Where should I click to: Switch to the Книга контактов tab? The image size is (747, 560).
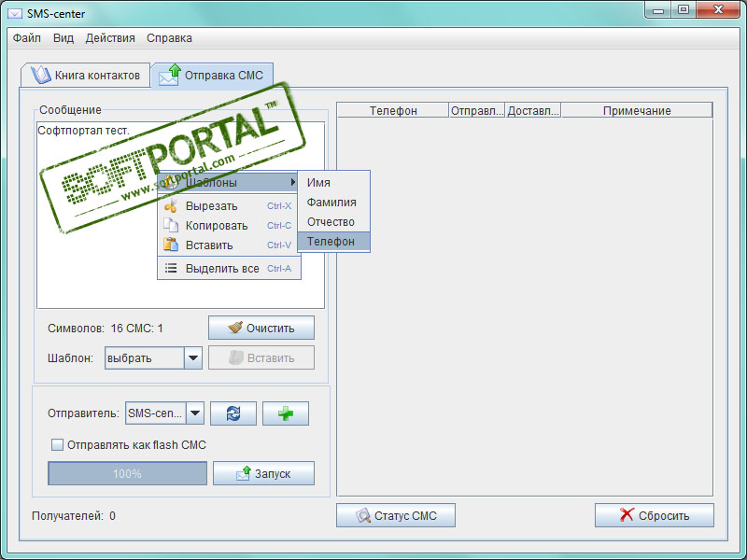(x=85, y=76)
